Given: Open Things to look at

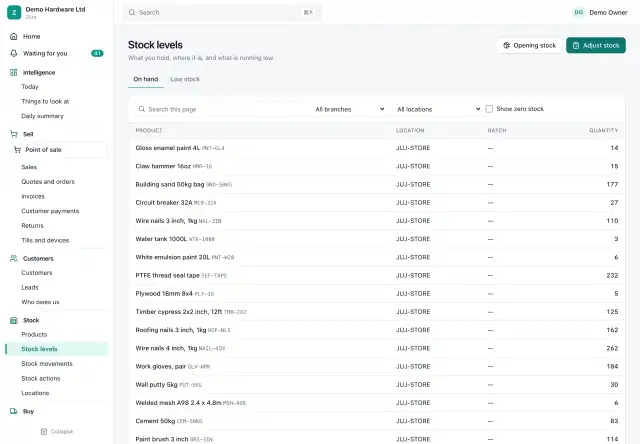Looking at the screenshot, I should click(45, 101).
